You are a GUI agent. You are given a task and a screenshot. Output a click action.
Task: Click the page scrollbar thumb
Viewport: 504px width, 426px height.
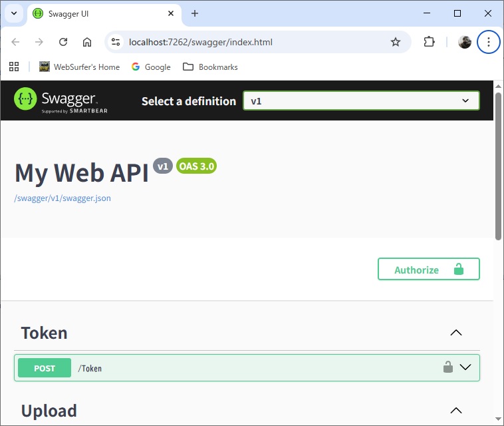click(498, 166)
